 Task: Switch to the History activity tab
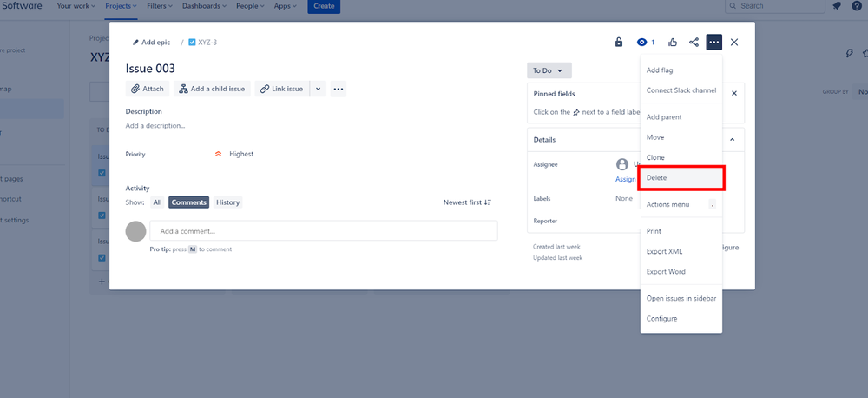coord(228,202)
